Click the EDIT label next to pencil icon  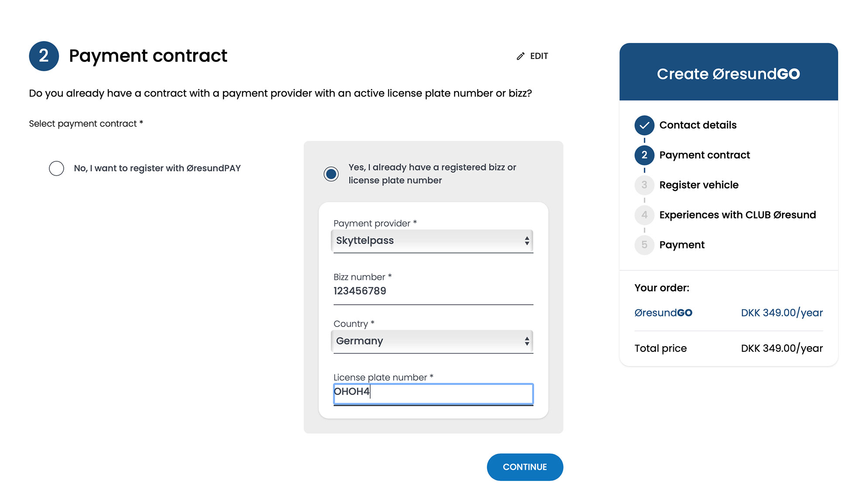[x=538, y=56]
